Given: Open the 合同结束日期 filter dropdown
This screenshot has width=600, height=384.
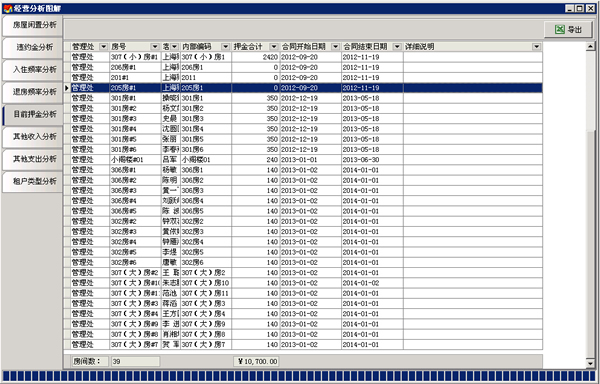Looking at the screenshot, I should pos(397,47).
